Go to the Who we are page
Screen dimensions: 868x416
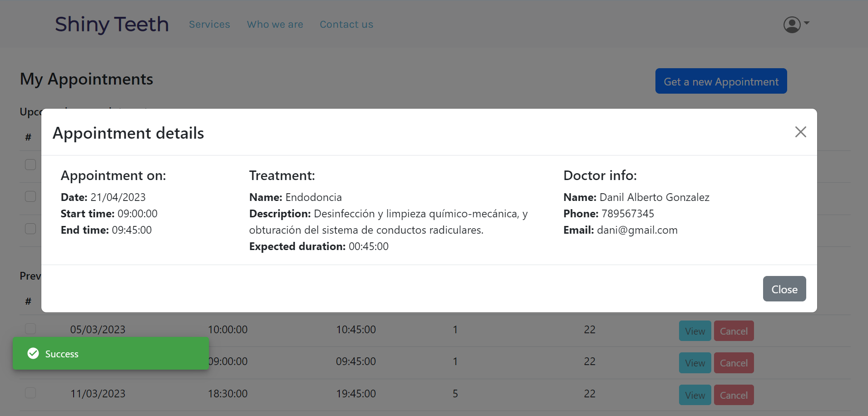(x=275, y=25)
